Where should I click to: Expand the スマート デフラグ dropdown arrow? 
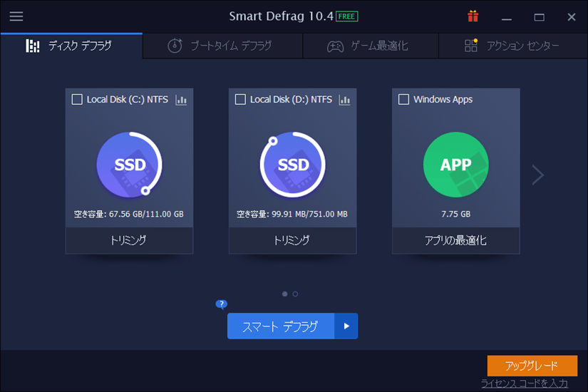[x=346, y=326]
